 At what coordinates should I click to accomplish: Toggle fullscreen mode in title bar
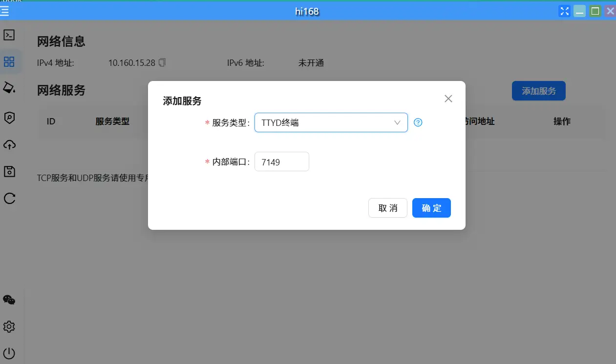coord(564,11)
